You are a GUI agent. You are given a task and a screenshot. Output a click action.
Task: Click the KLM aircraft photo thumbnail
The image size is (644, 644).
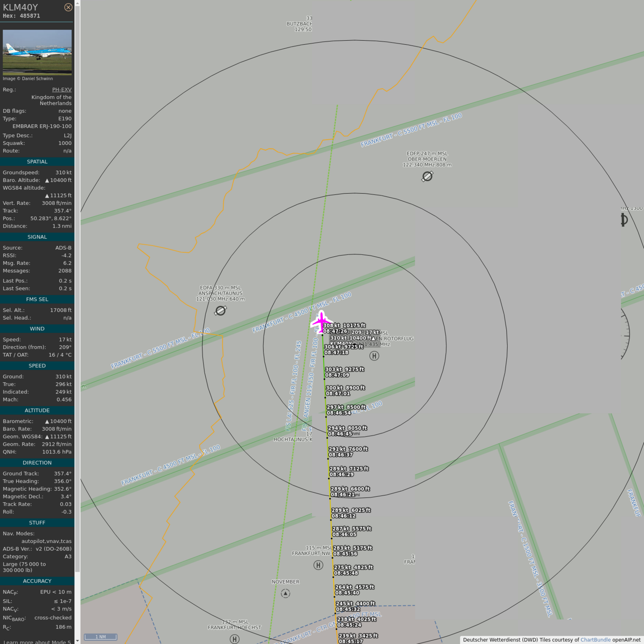click(x=37, y=52)
